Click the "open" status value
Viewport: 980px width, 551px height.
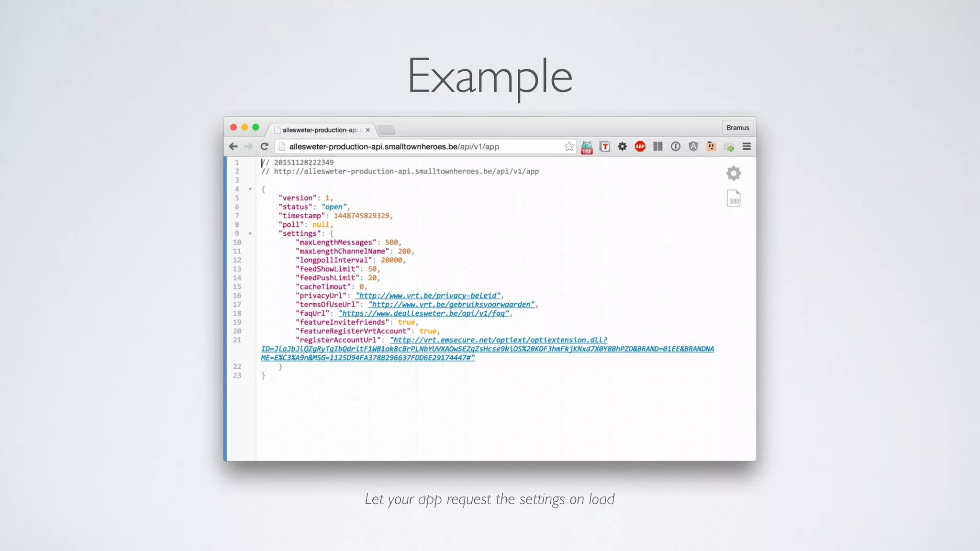tap(334, 207)
